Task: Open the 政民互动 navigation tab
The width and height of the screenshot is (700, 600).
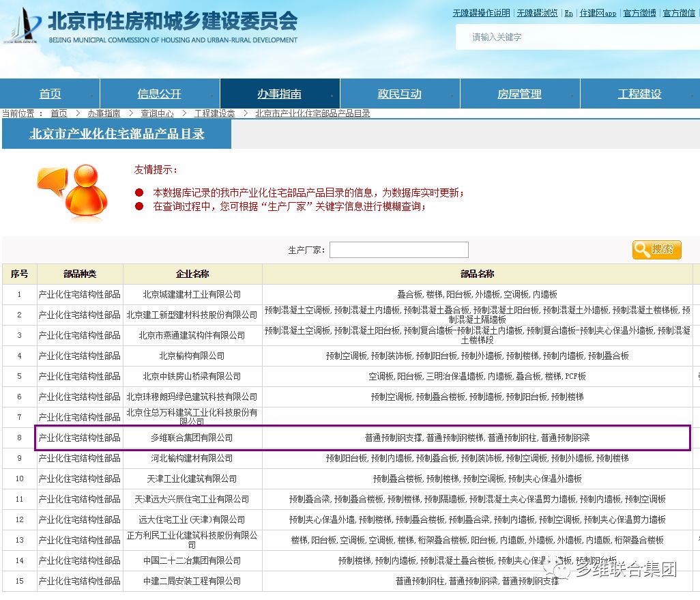Action: pyautogui.click(x=400, y=94)
